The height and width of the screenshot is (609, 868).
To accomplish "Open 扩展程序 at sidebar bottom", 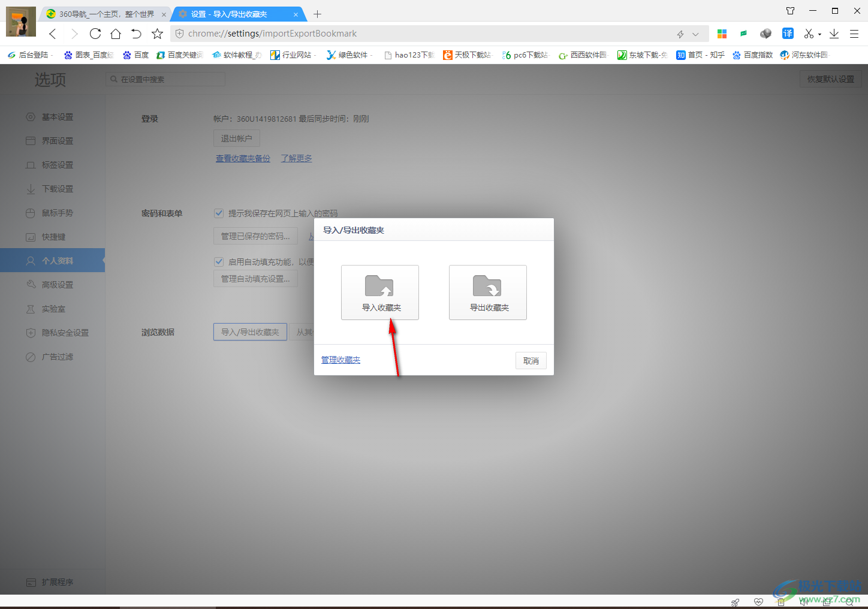I will click(52, 582).
